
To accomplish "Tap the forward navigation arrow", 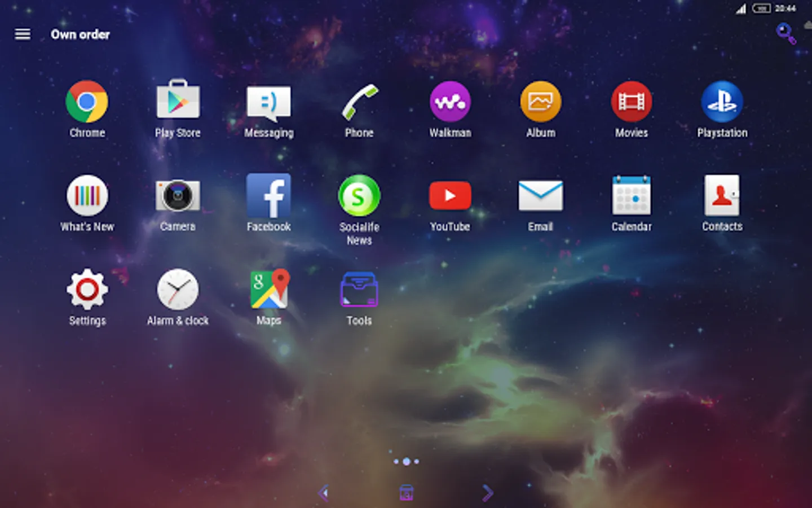I will (488, 493).
